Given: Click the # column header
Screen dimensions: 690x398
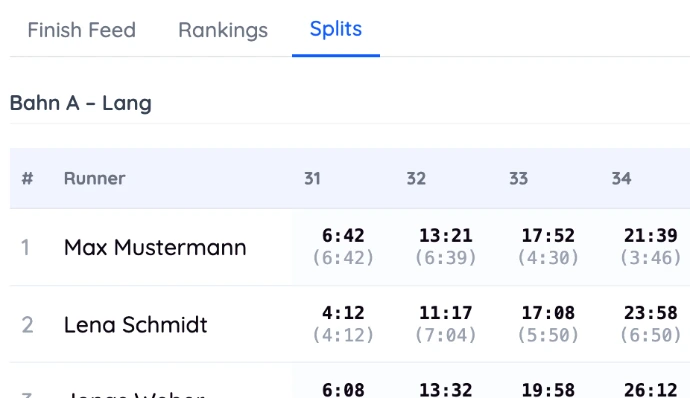Looking at the screenshot, I should pyautogui.click(x=27, y=178).
